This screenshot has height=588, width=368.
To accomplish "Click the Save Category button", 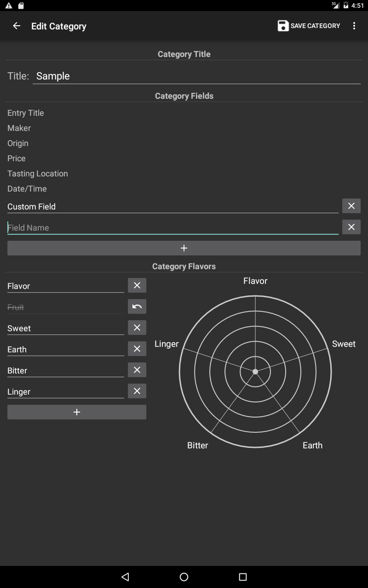I will pos(309,26).
